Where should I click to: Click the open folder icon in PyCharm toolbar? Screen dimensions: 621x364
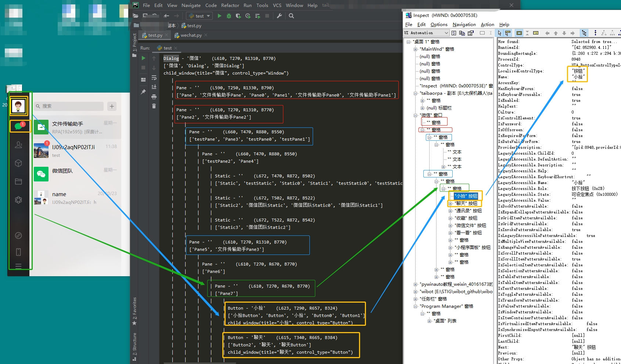point(136,16)
